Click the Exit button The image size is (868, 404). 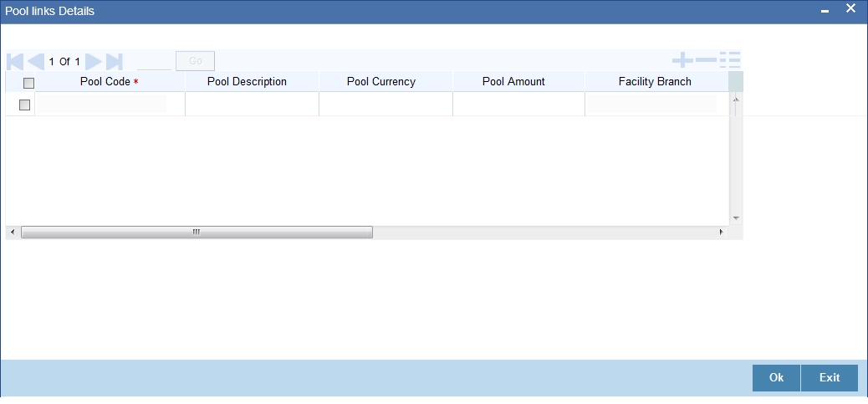click(830, 377)
